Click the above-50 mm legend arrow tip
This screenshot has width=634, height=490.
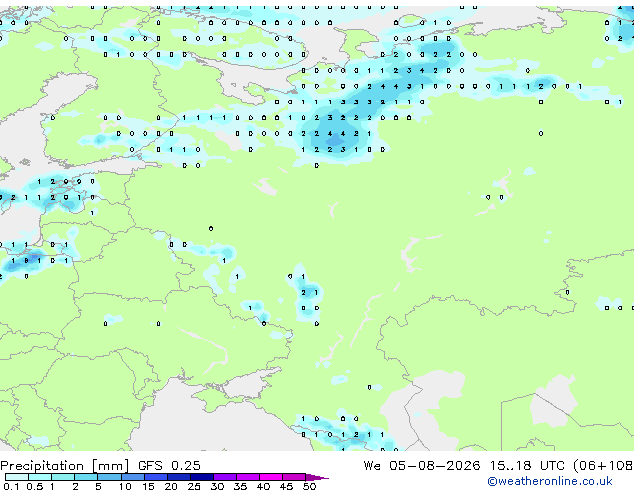click(x=317, y=477)
